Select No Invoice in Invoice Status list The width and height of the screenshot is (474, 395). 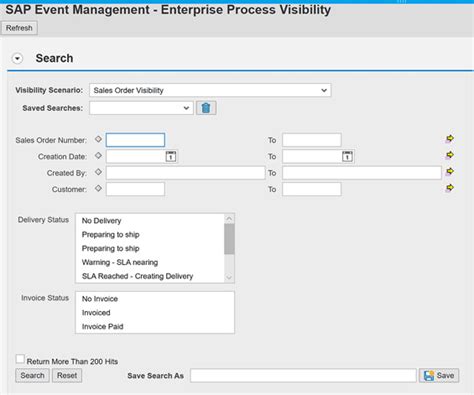155,299
